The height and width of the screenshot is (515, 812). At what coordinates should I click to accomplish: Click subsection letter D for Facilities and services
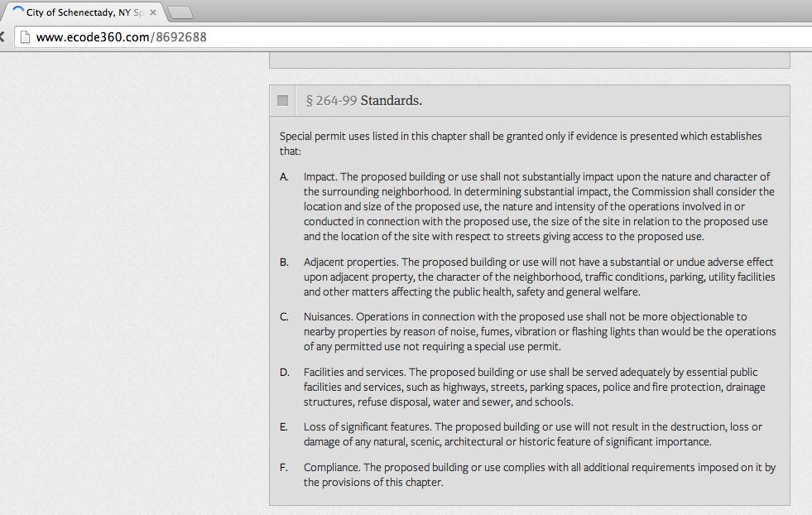coord(284,373)
